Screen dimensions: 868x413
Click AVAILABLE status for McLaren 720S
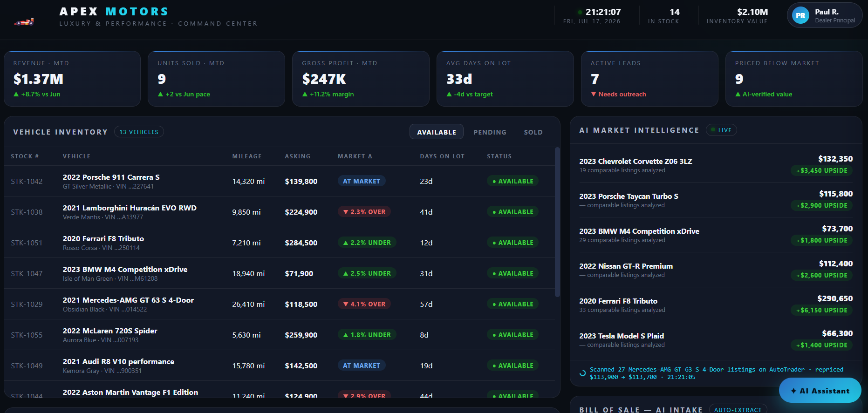click(513, 335)
